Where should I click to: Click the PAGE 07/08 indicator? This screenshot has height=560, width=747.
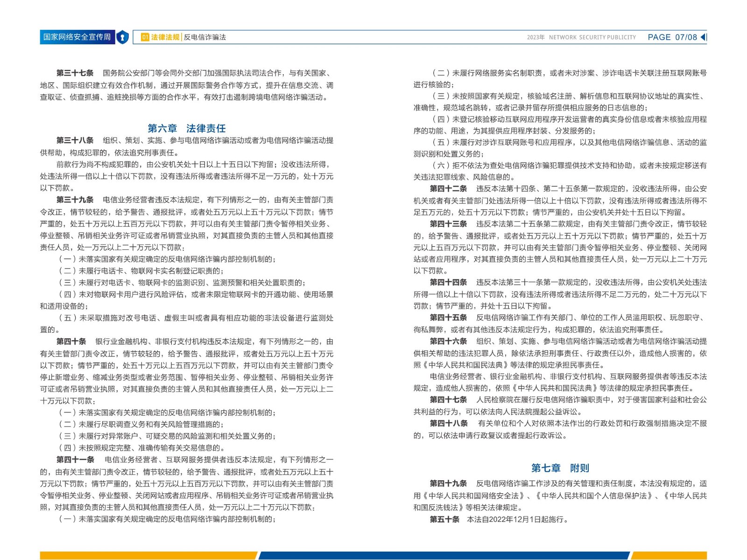point(672,37)
